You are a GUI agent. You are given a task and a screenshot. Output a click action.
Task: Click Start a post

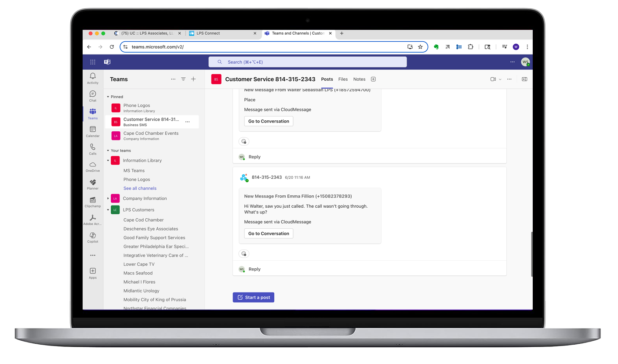(254, 297)
